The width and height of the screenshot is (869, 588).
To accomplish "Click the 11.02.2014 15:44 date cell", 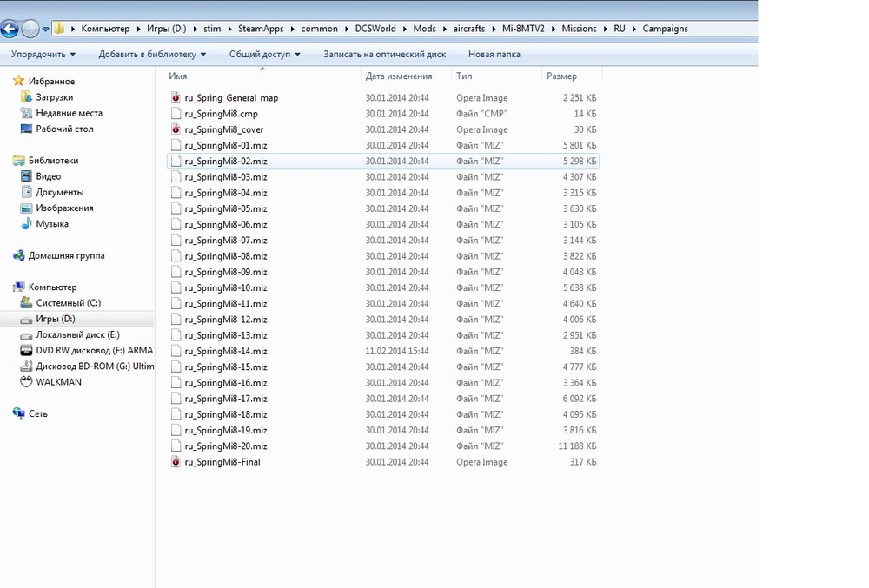I will tap(397, 351).
